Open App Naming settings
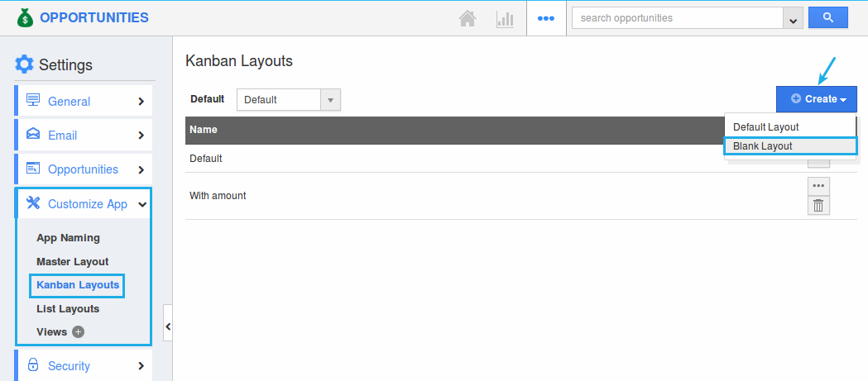The image size is (868, 381). pos(68,238)
